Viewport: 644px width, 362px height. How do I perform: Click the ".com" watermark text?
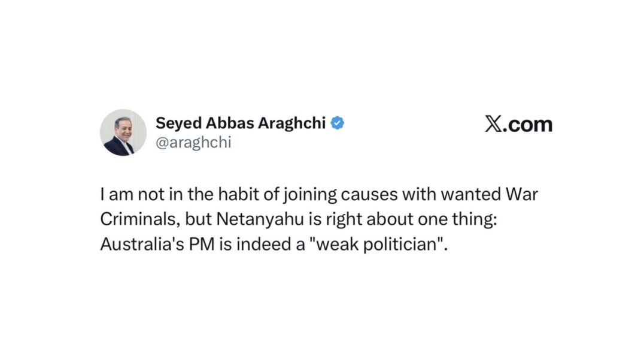click(527, 124)
